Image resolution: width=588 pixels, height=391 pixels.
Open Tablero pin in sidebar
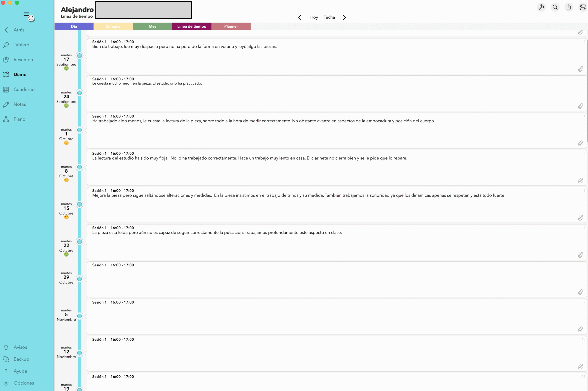pos(21,45)
